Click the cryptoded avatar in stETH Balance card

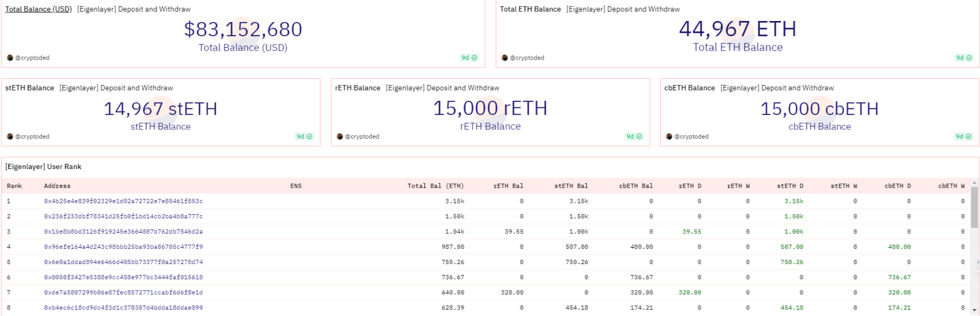pos(10,136)
